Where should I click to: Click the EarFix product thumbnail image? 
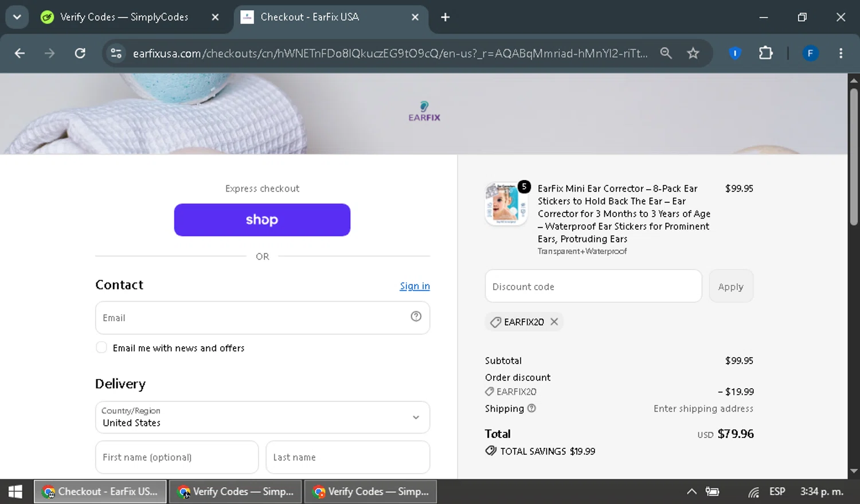point(506,204)
